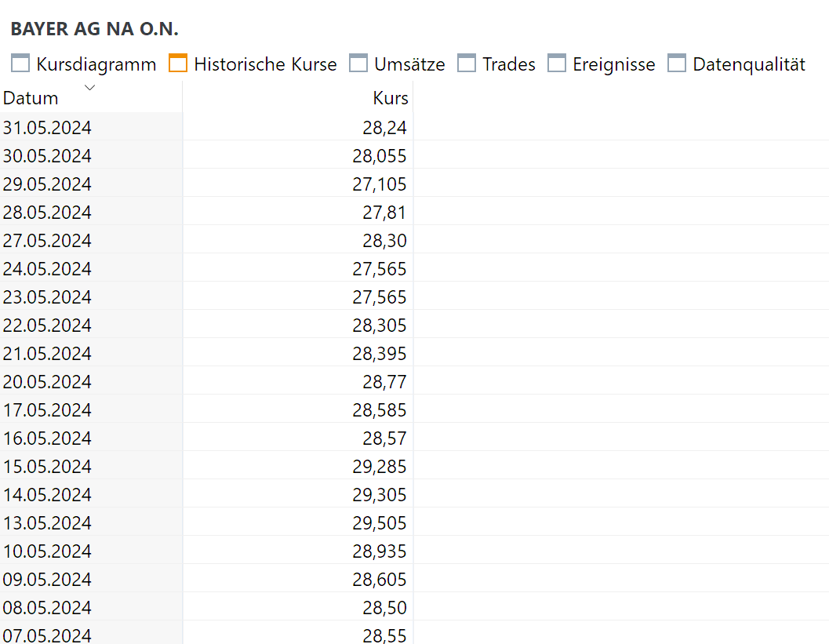Switch to the Trades label

(x=508, y=64)
